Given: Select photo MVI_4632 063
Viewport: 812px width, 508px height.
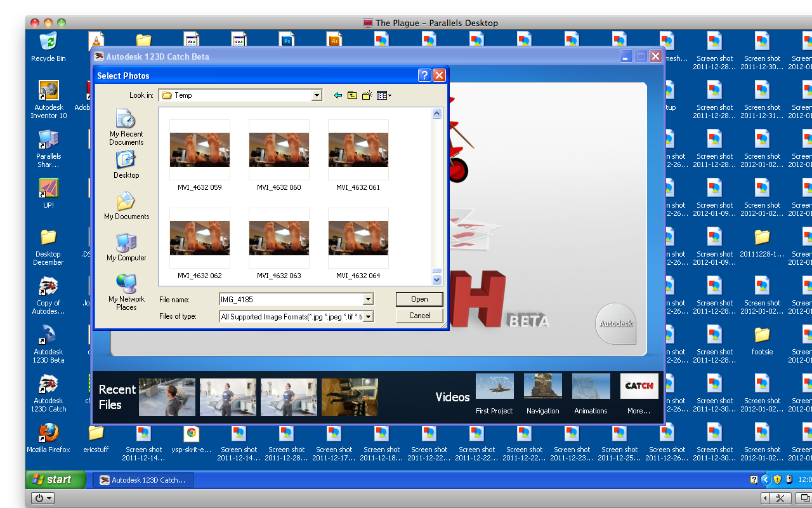Looking at the screenshot, I should (x=279, y=244).
